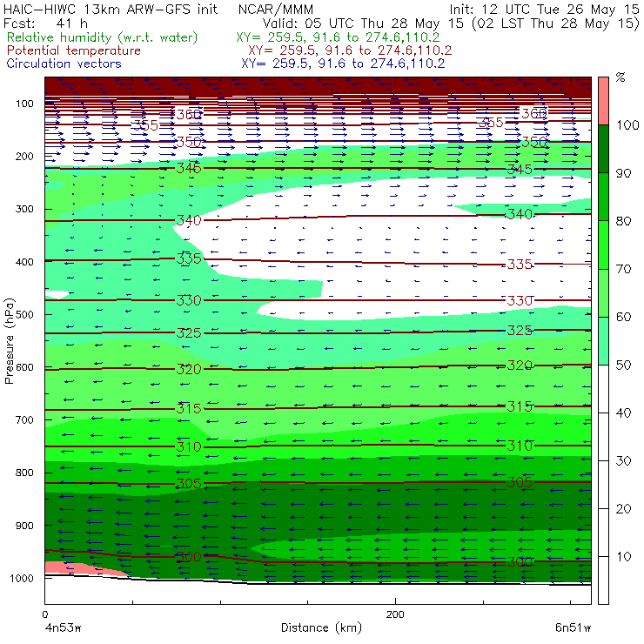This screenshot has height=644, width=644.
Task: Click the '50' colorbar value label
Action: [623, 366]
